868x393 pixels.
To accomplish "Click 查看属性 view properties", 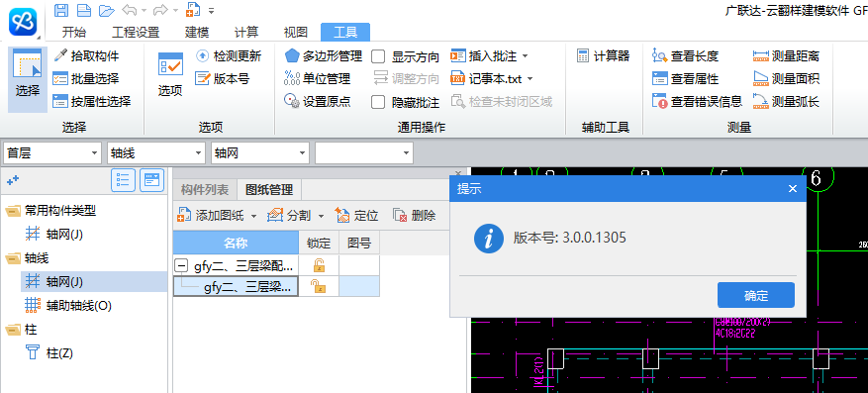I will pyautogui.click(x=685, y=78).
